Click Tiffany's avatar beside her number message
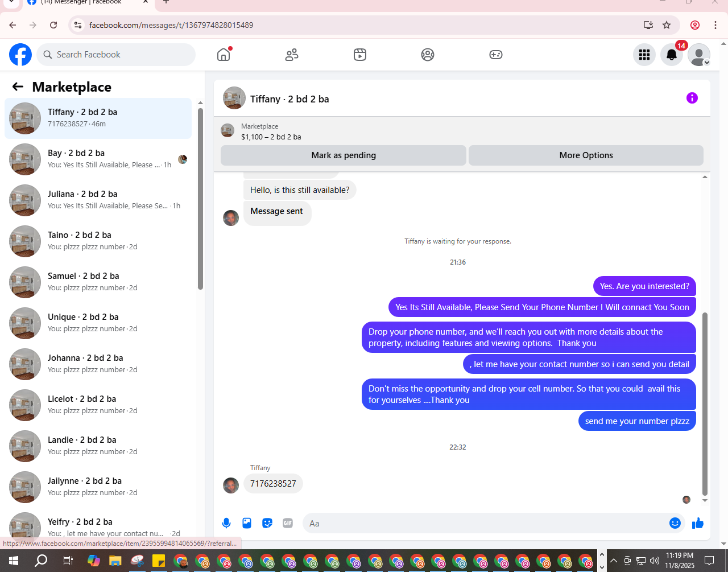728x572 pixels. tap(231, 485)
